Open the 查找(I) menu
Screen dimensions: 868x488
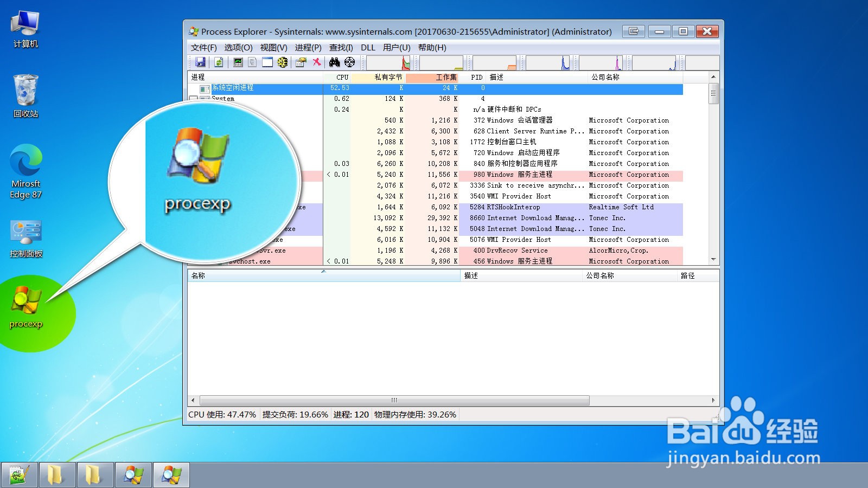point(341,48)
